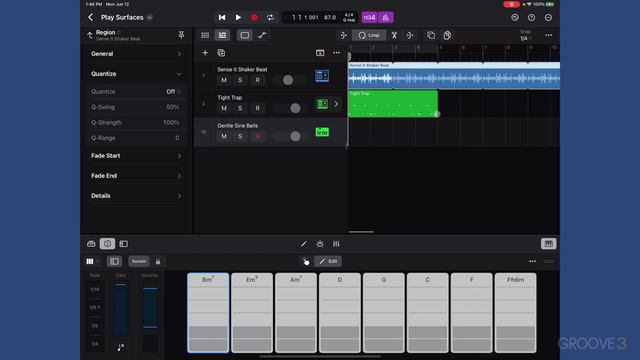The height and width of the screenshot is (360, 640).
Task: Toggle the purple count-in button
Action: tap(369, 18)
